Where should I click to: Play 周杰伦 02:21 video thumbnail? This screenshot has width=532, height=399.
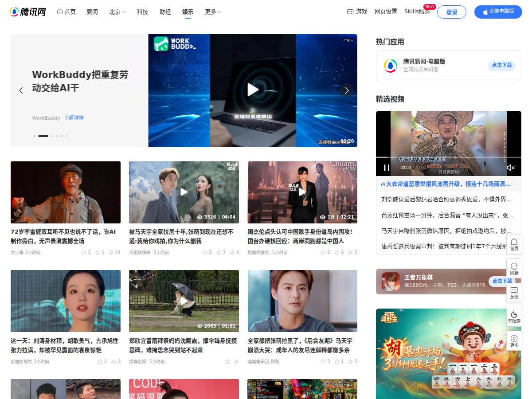pos(302,192)
